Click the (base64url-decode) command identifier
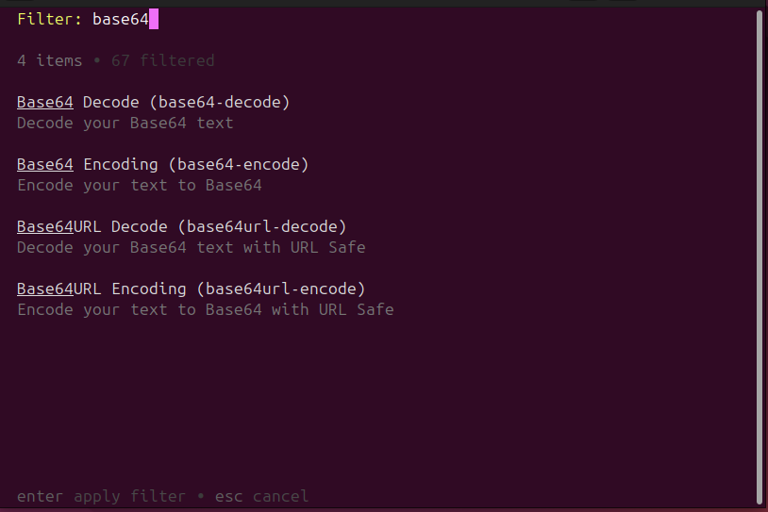Viewport: 768px width, 512px height. (x=262, y=226)
